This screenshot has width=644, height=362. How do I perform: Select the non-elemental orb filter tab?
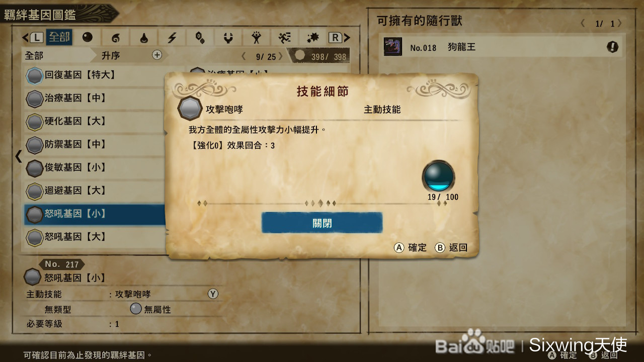[x=88, y=38]
